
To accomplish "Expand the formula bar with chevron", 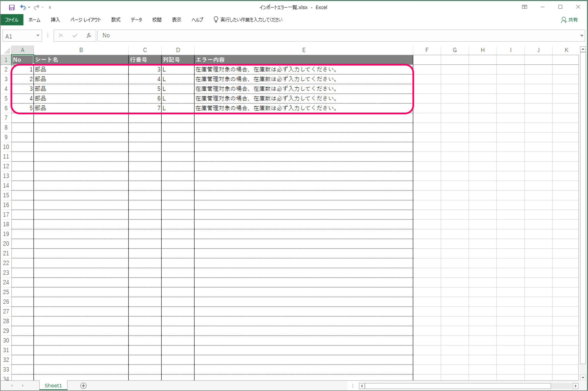I will [581, 36].
